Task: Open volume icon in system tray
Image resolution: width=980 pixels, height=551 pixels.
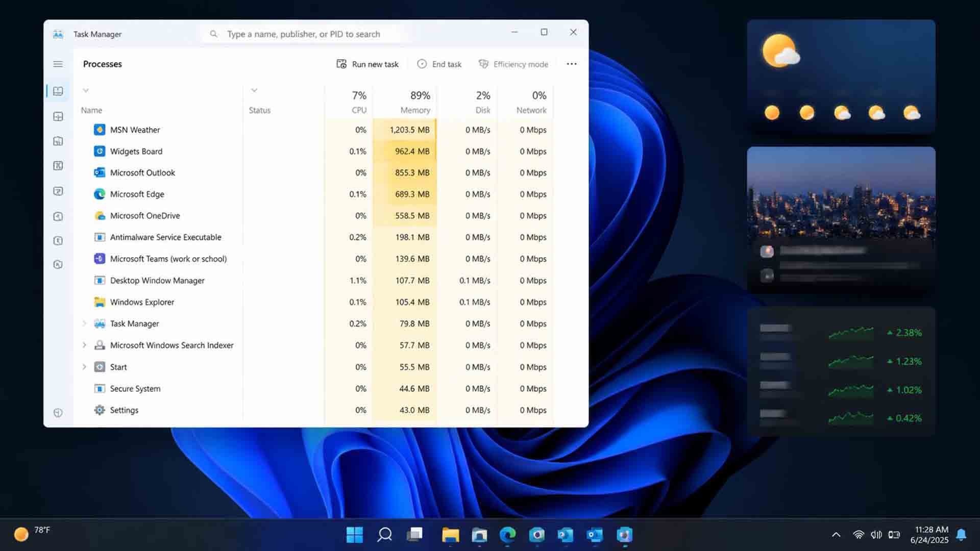Action: (x=876, y=535)
